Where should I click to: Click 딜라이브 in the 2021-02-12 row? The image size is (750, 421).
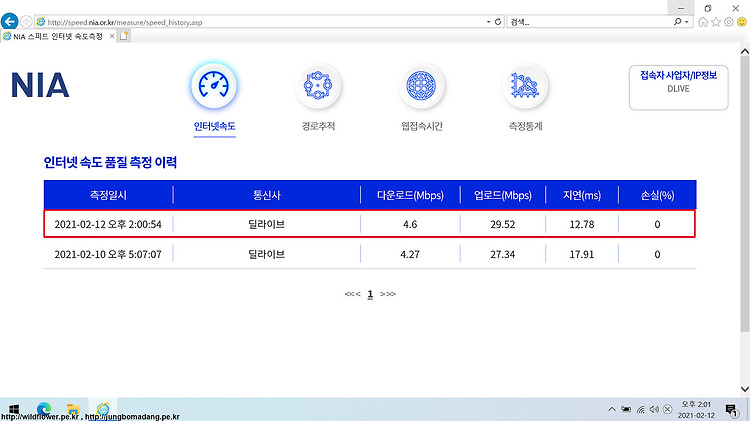coord(266,224)
